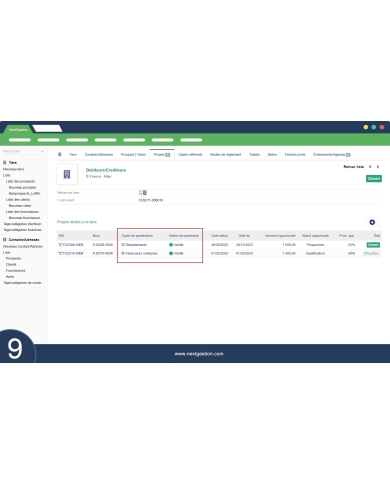Viewport: 390px width, 484px height.
Task: Click Nouveau fournisseur in sidebar
Action: click(x=24, y=218)
